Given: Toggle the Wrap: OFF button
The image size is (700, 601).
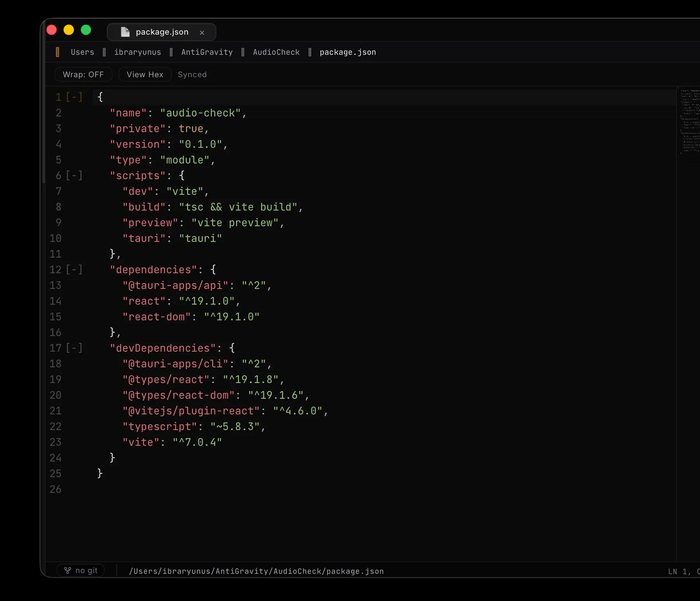Looking at the screenshot, I should (x=83, y=74).
